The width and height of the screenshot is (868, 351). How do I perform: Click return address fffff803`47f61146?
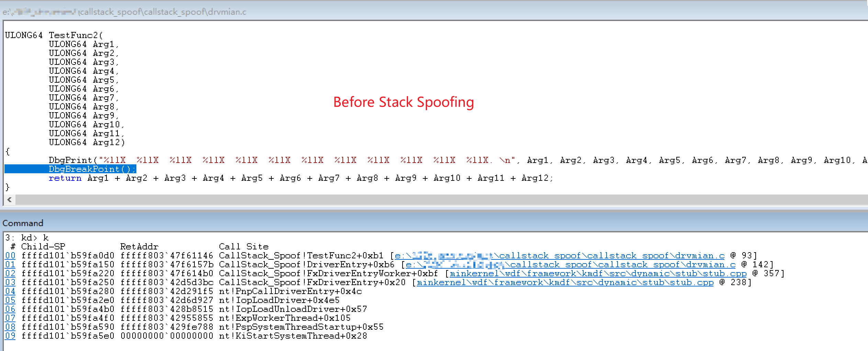coord(167,256)
